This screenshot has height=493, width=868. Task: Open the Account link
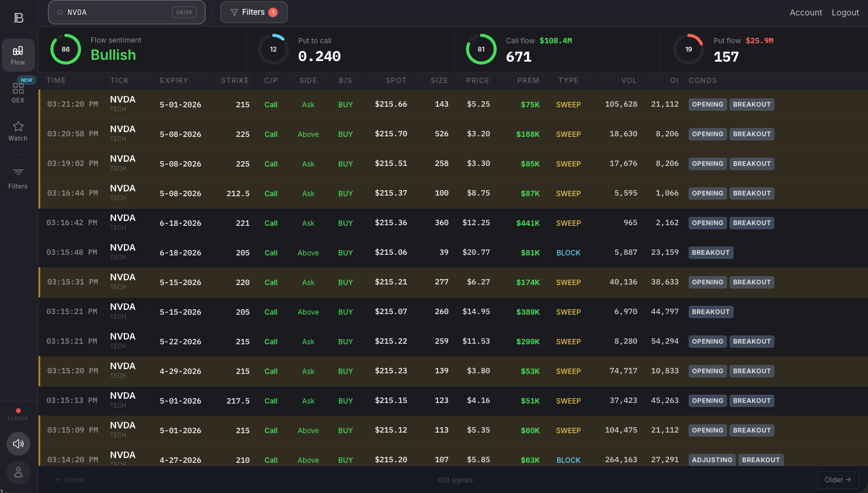806,12
